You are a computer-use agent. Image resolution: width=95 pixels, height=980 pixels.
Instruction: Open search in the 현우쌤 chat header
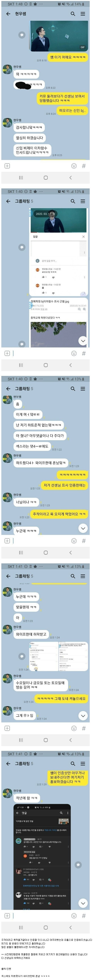click(x=73, y=14)
